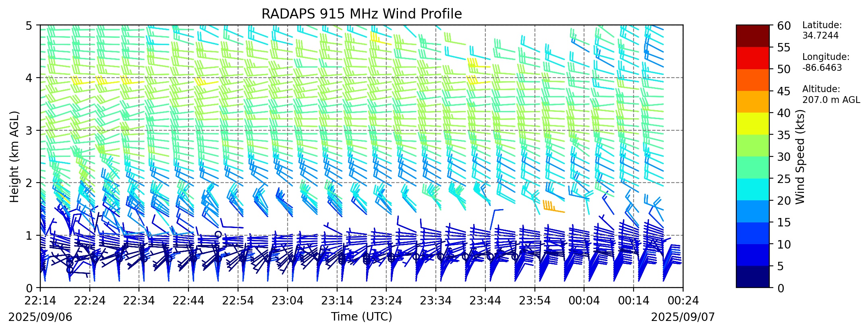The height and width of the screenshot is (331, 868).
Task: Click the calm-wind circle near 22:50 at 1 km
Action: tap(218, 234)
